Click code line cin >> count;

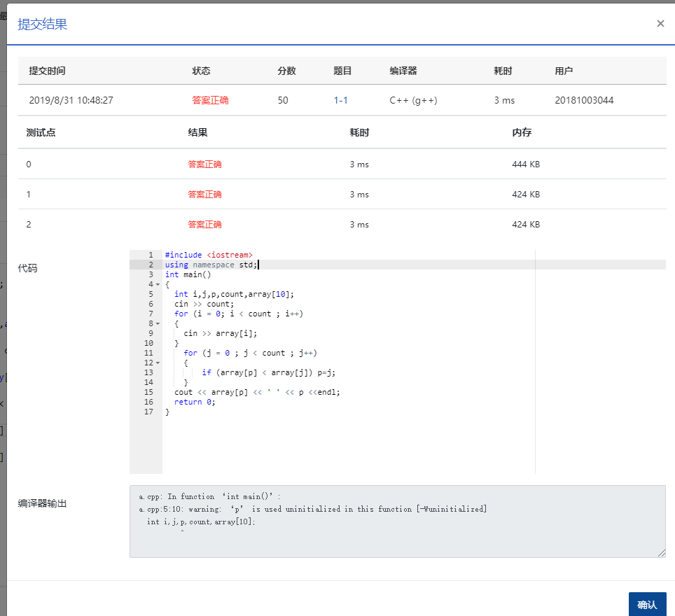204,304
